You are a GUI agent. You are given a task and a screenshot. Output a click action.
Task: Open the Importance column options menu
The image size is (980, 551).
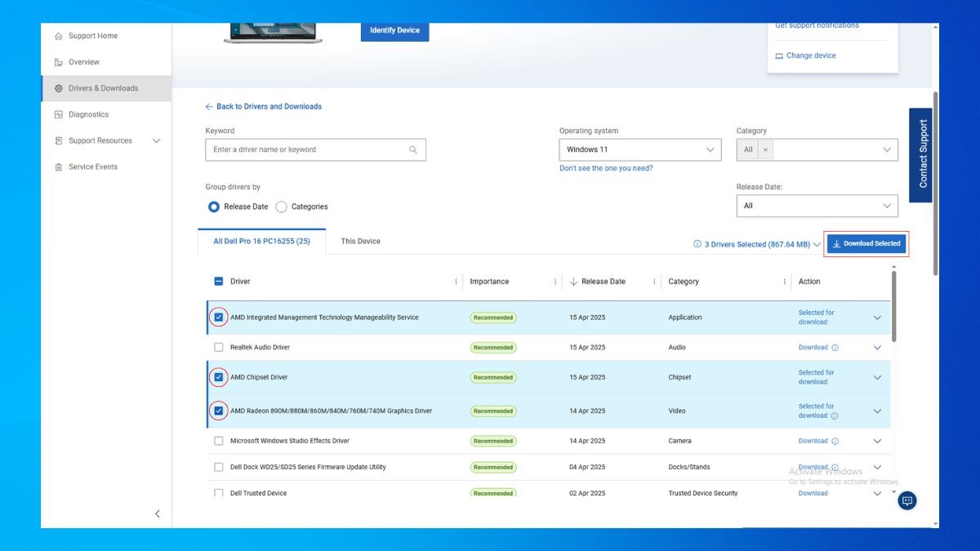(555, 282)
